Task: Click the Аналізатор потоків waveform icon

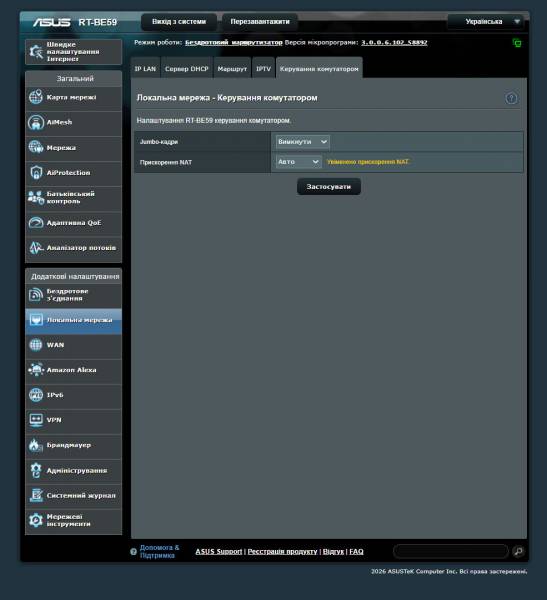Action: pyautogui.click(x=36, y=248)
